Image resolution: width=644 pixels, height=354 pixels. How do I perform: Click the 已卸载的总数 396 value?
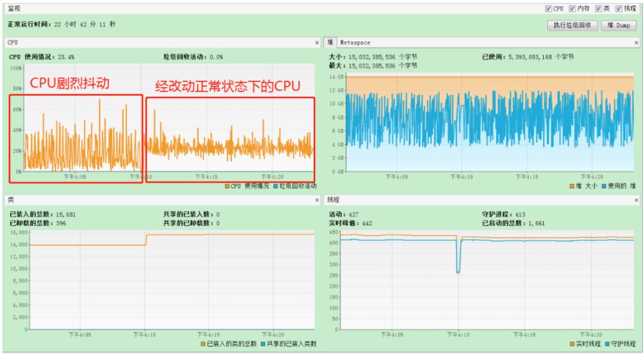point(61,223)
